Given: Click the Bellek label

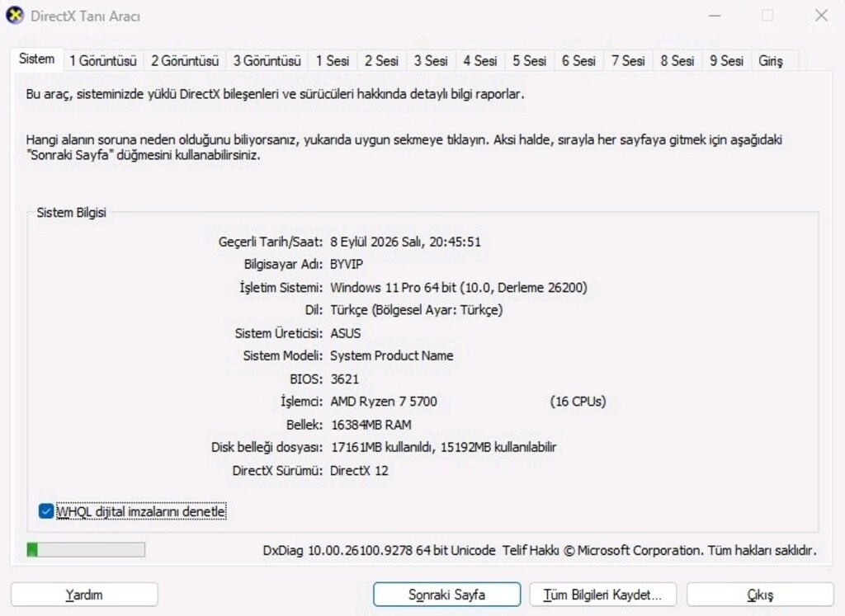Looking at the screenshot, I should pyautogui.click(x=304, y=425).
